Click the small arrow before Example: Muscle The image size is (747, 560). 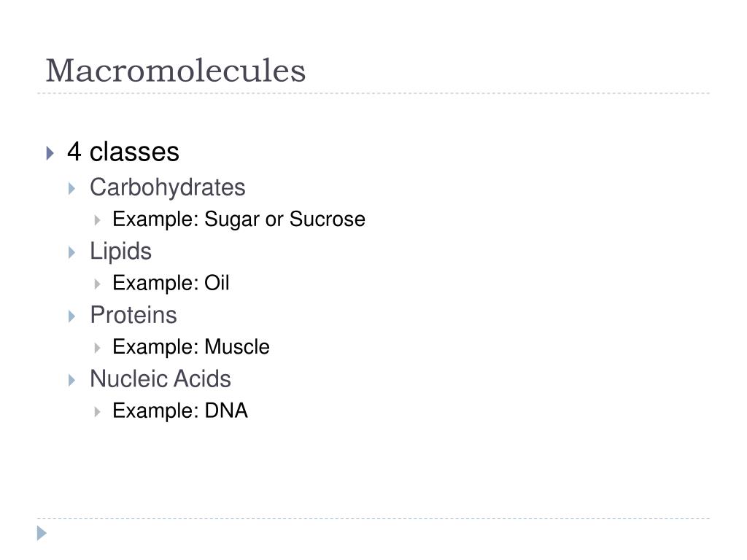point(97,348)
